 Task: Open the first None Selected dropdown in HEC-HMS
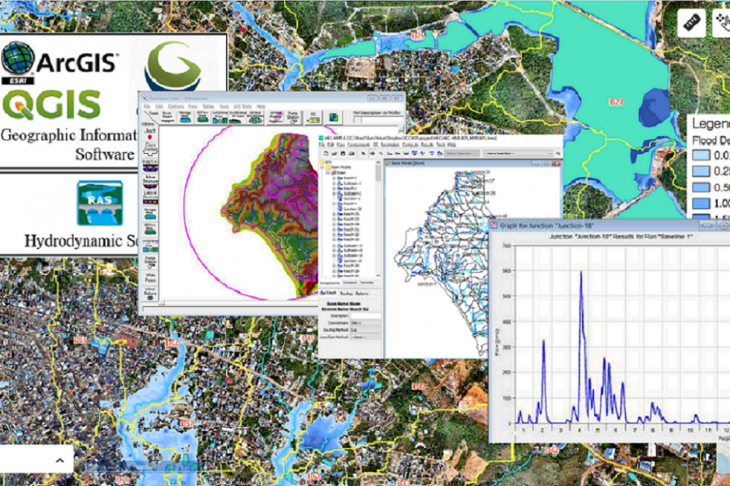coord(462,153)
